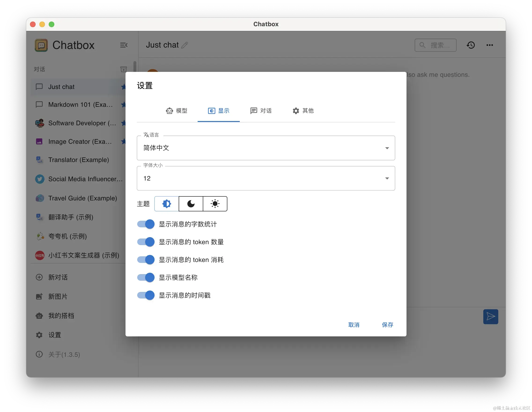The height and width of the screenshot is (412, 532).
Task: Toggle display message word count switch
Action: pos(145,224)
